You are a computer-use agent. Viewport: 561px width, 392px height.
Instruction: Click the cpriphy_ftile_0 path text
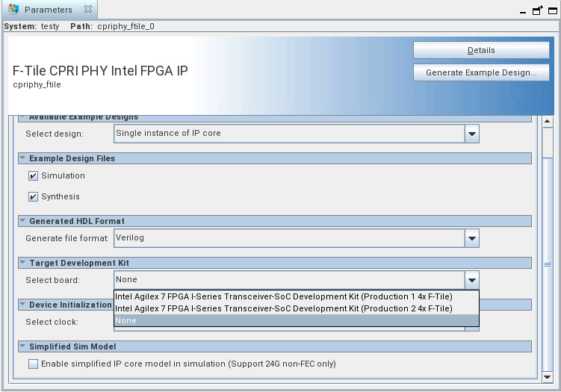click(x=126, y=26)
